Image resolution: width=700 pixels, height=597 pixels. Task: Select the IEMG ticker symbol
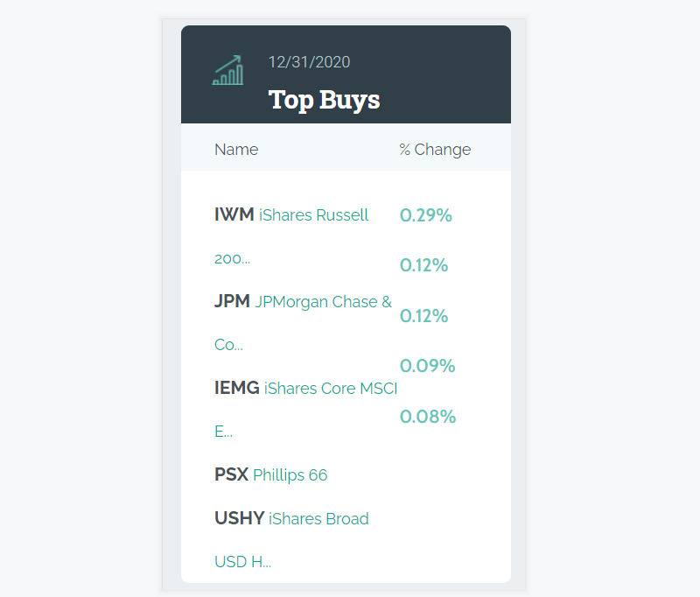[x=237, y=388]
